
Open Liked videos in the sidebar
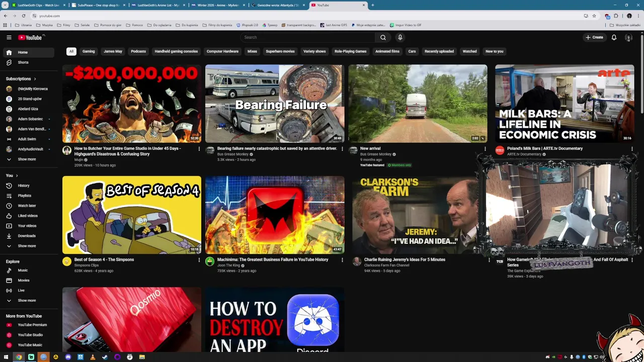[28, 216]
